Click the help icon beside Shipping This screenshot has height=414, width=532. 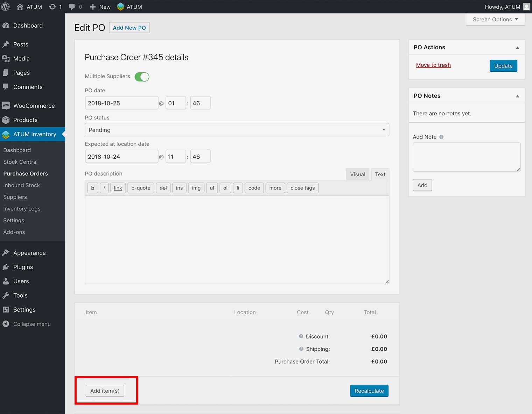coord(301,349)
